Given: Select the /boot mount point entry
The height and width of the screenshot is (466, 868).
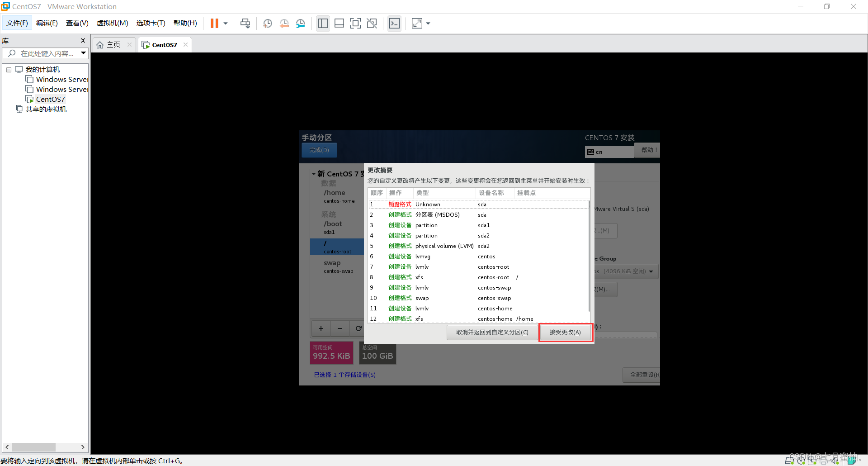Looking at the screenshot, I should coord(337,228).
